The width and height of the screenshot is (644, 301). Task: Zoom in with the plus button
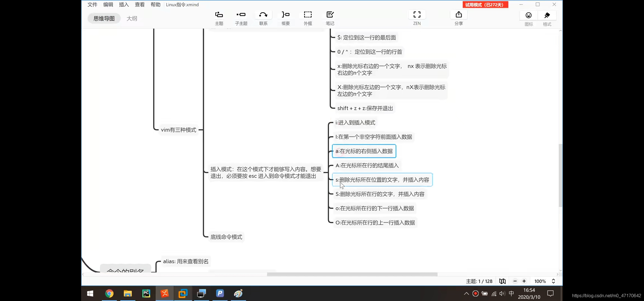(x=524, y=281)
